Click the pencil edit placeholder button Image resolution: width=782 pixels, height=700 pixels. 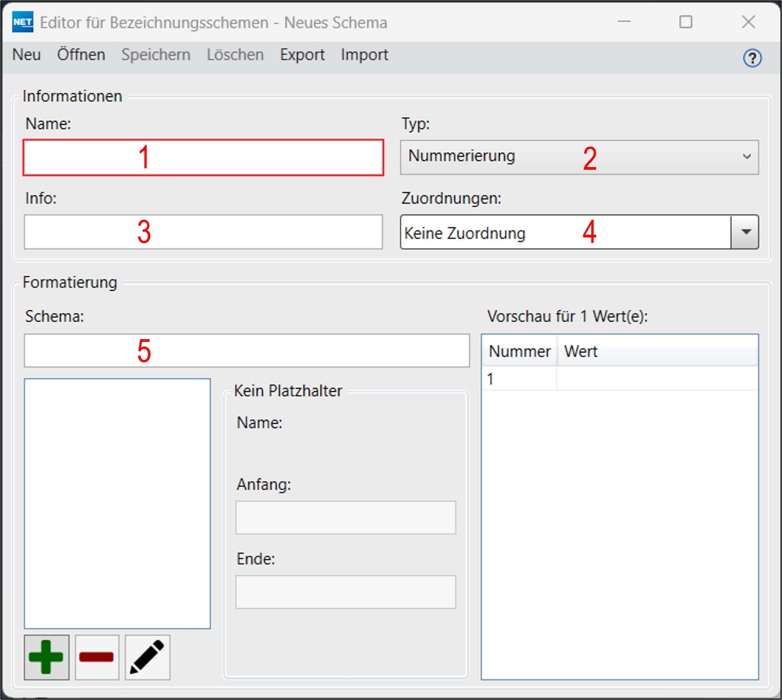147,657
